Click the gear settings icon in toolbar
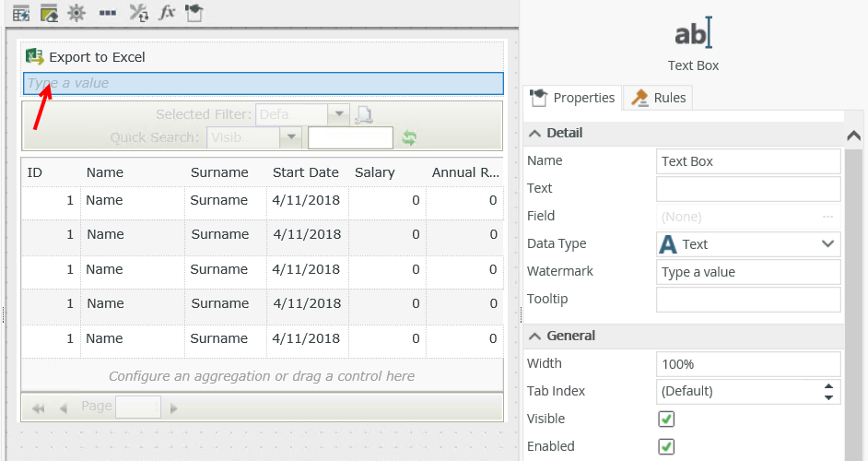The image size is (868, 461). (76, 13)
